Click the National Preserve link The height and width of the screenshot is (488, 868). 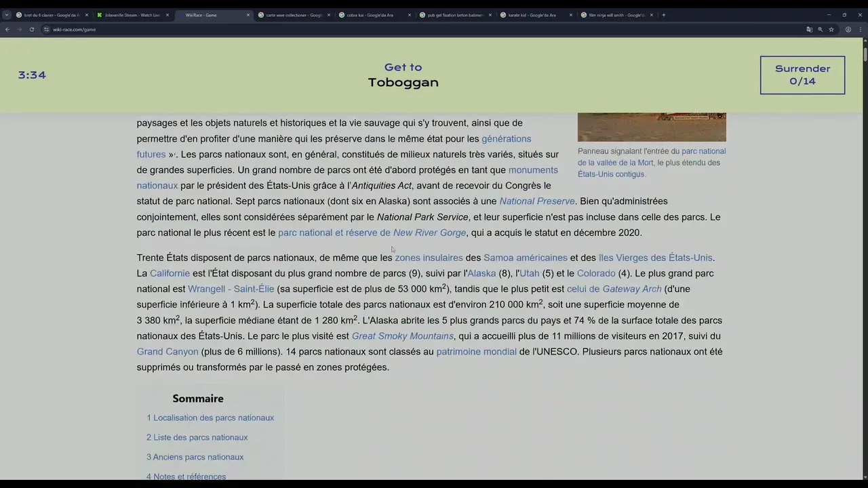point(537,201)
